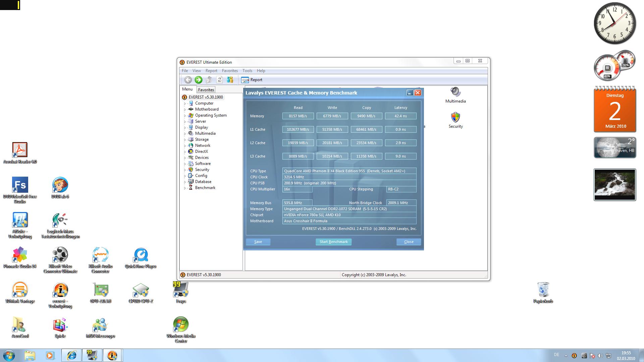Click the green Forward arrow toolbar icon
644x362 pixels.
[x=198, y=80]
